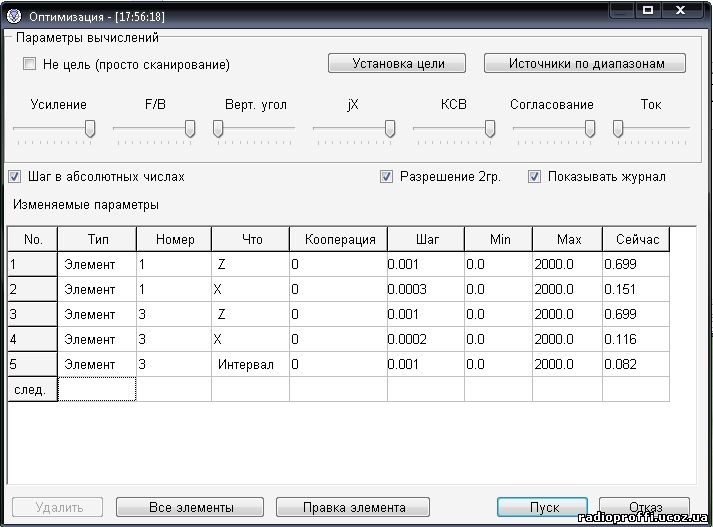This screenshot has height=527, width=713.
Task: Click the 'след.' row header
Action: [x=33, y=389]
